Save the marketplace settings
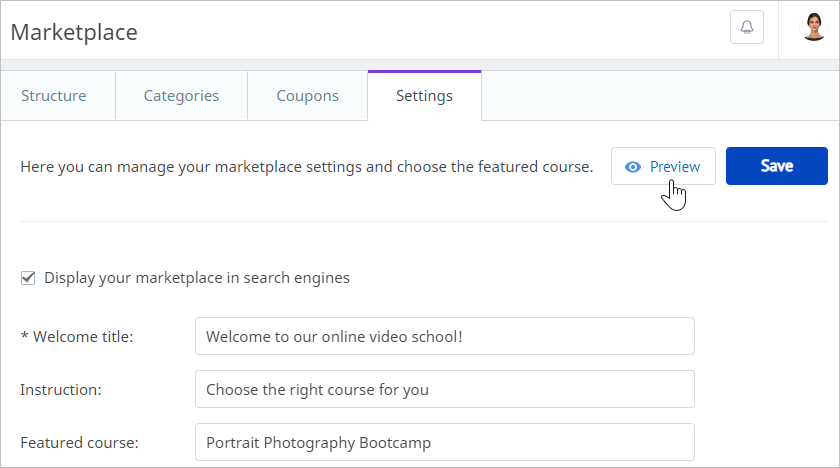This screenshot has height=468, width=840. [776, 166]
